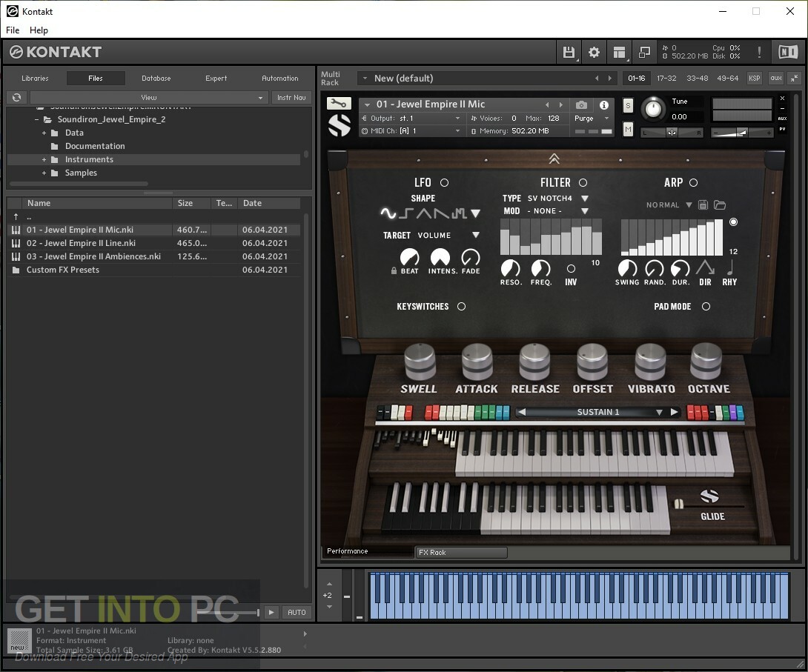Solo the instrument with S button
Image resolution: width=808 pixels, height=672 pixels.
(x=628, y=105)
